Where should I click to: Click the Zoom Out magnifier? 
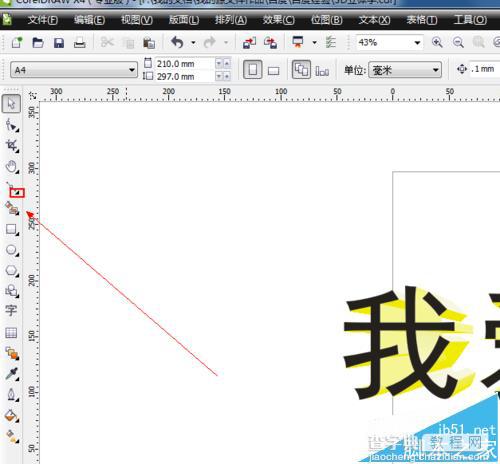tap(458, 42)
